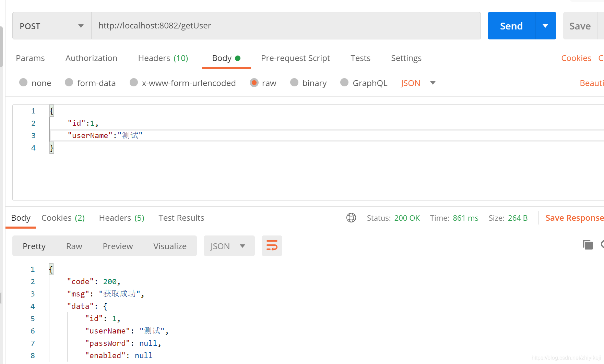Select the GraphQL body radio button
This screenshot has width=604, height=364.
[344, 83]
